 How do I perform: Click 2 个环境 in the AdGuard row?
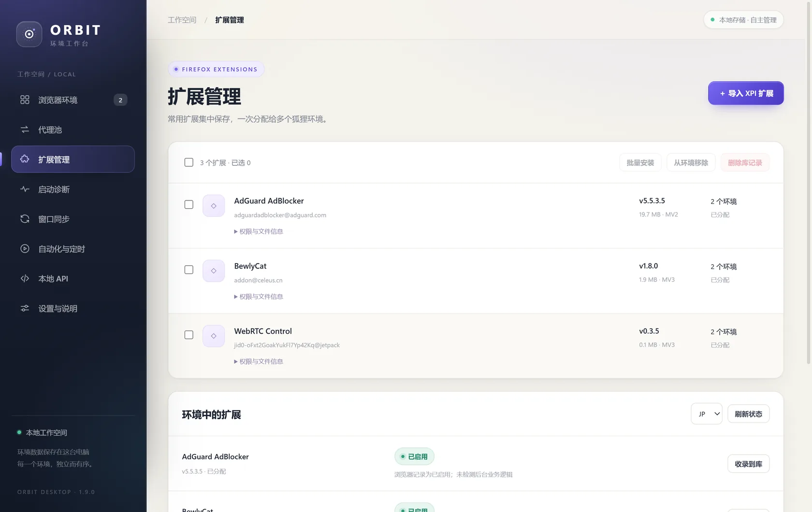tap(724, 201)
